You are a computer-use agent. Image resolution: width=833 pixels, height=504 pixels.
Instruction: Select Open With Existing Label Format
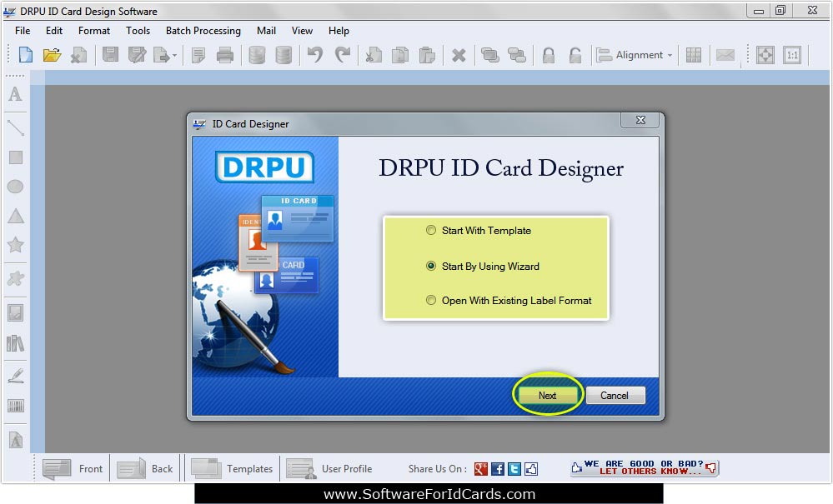(x=431, y=300)
